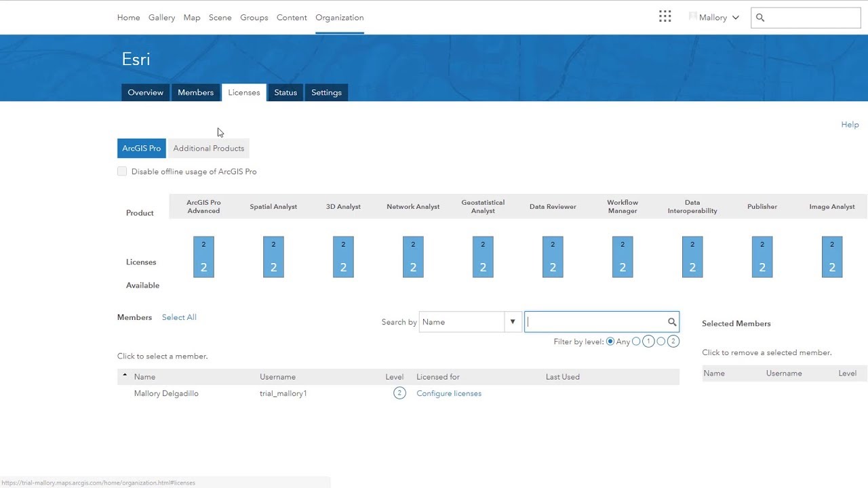
Task: Switch to the Overview tab
Action: (x=146, y=92)
